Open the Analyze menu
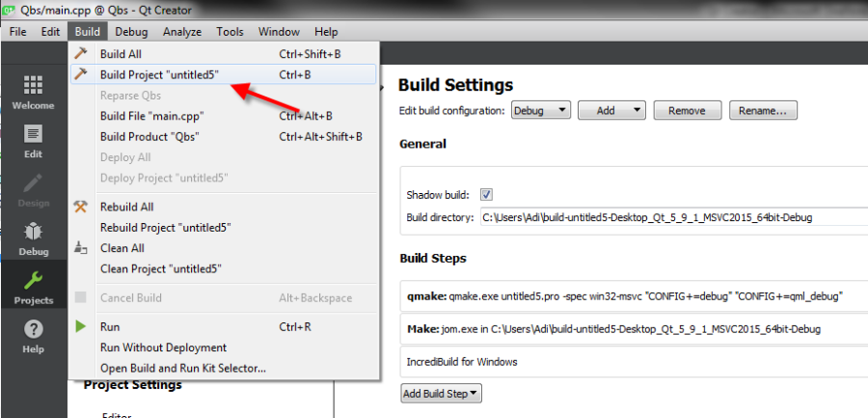 point(181,32)
